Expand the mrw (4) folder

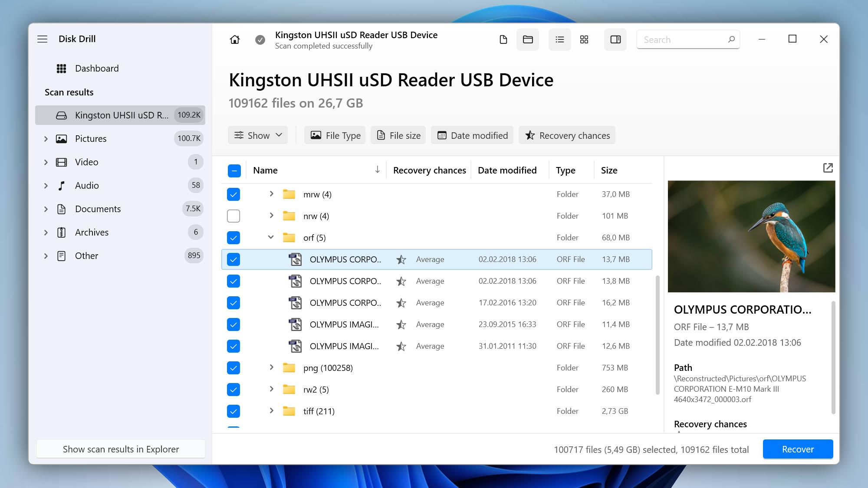point(272,193)
